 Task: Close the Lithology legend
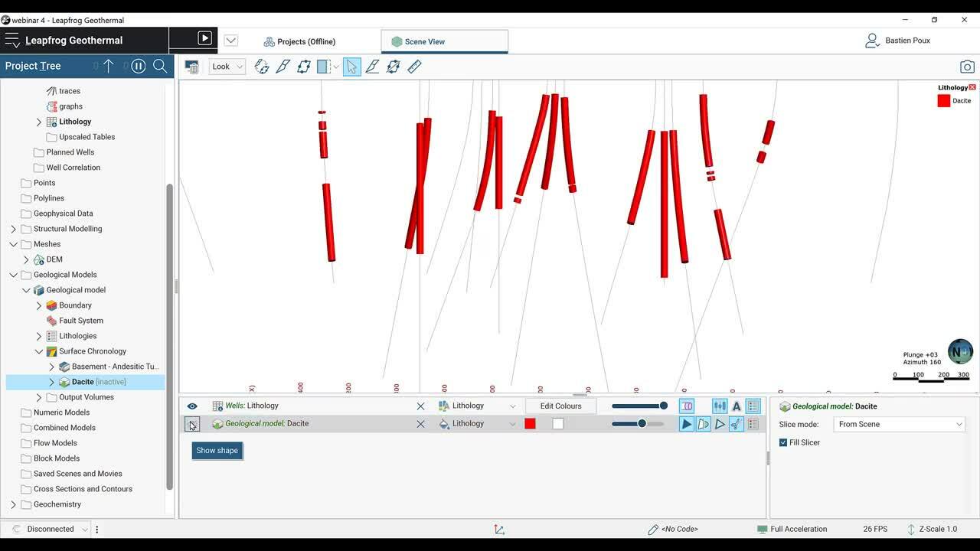tap(972, 87)
